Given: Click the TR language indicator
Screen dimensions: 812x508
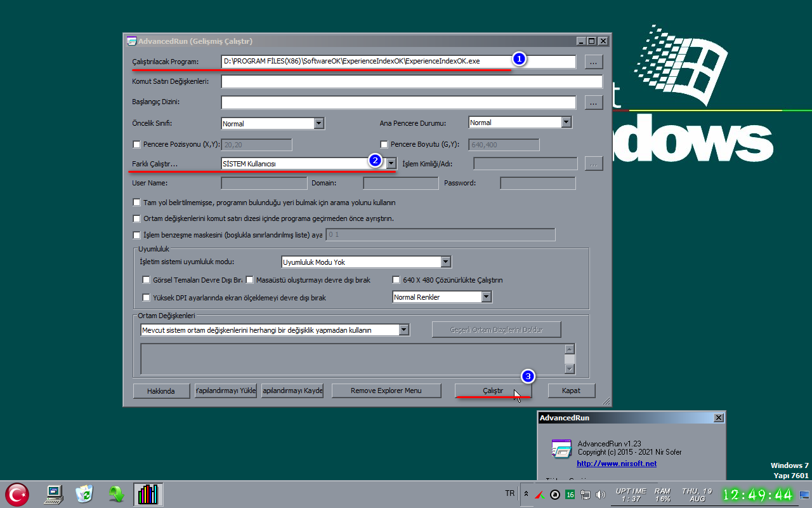Looking at the screenshot, I should pyautogui.click(x=510, y=493).
